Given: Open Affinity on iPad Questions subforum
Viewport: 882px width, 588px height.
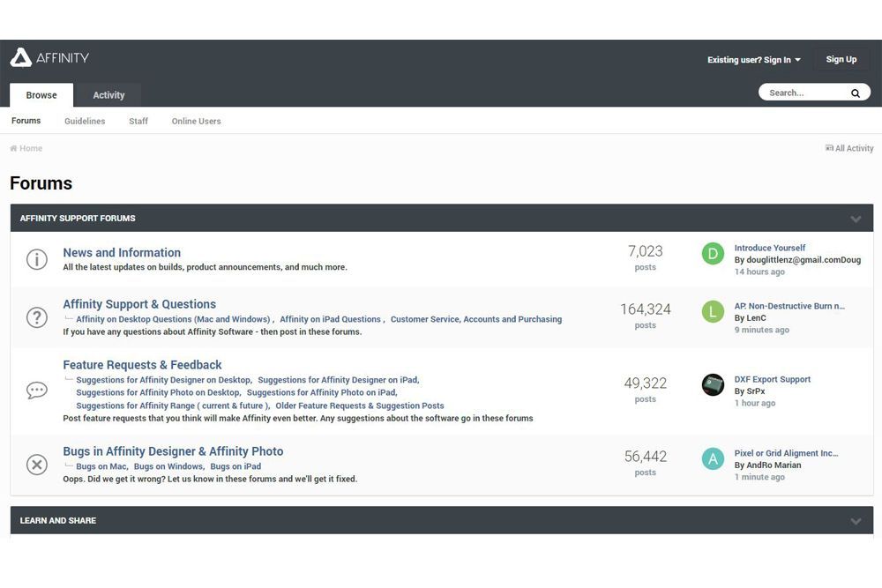Looking at the screenshot, I should (x=330, y=319).
